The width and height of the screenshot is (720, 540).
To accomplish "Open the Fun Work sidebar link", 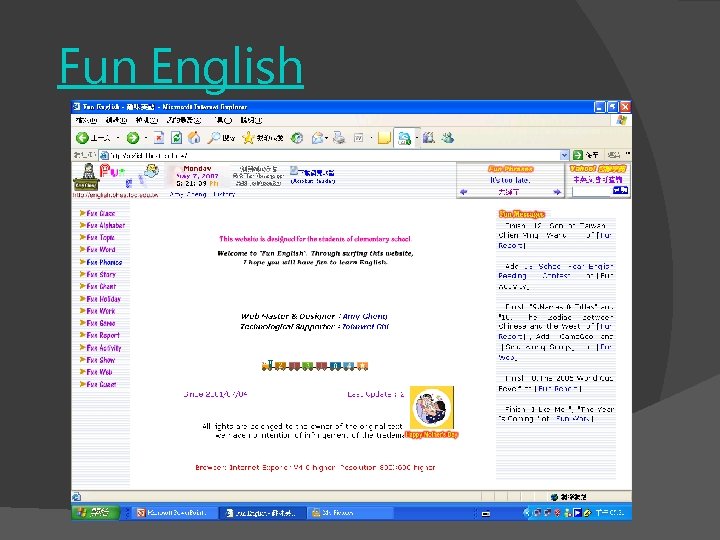I will point(101,311).
